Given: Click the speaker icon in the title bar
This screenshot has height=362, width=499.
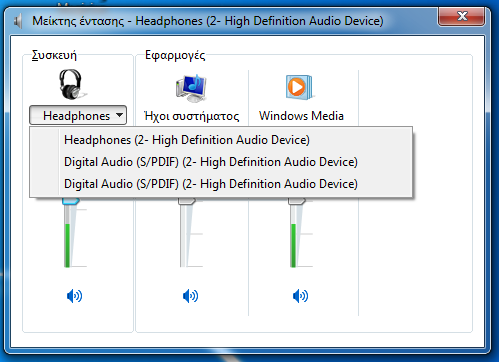Looking at the screenshot, I should 18,21.
